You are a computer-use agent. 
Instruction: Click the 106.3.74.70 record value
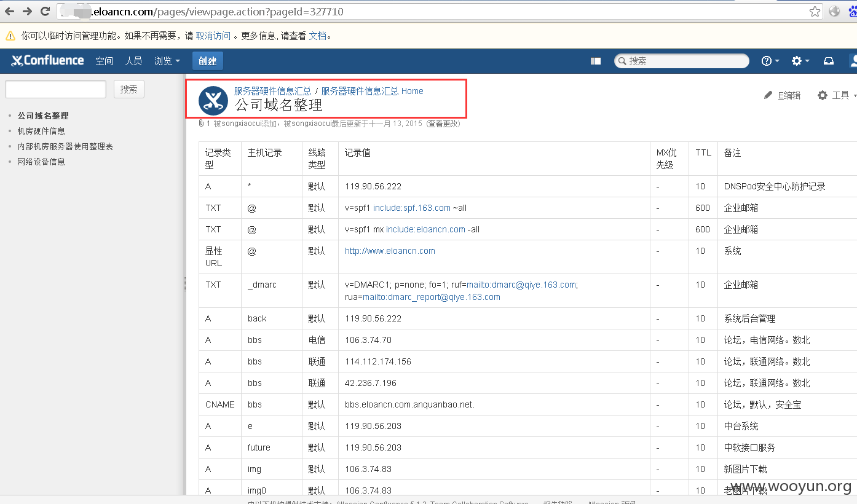click(368, 340)
